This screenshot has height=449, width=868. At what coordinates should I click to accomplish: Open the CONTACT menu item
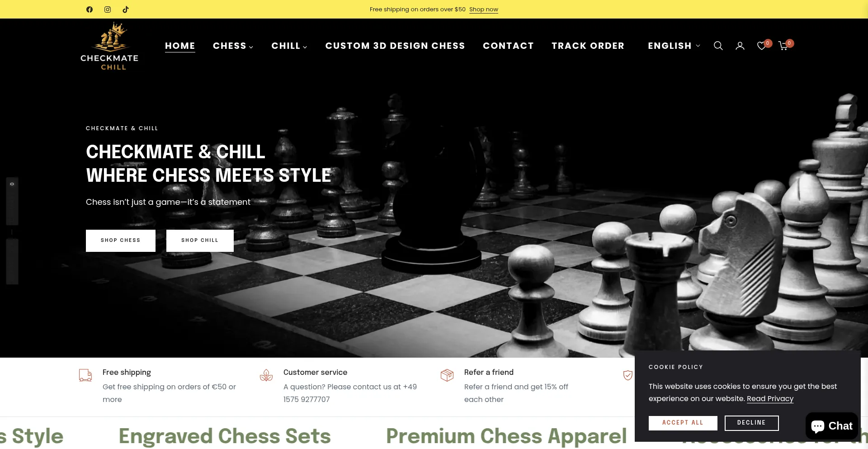[508, 46]
